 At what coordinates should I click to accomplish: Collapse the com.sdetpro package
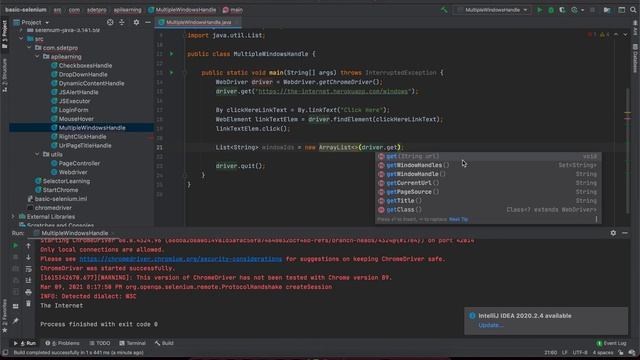pyautogui.click(x=29, y=48)
